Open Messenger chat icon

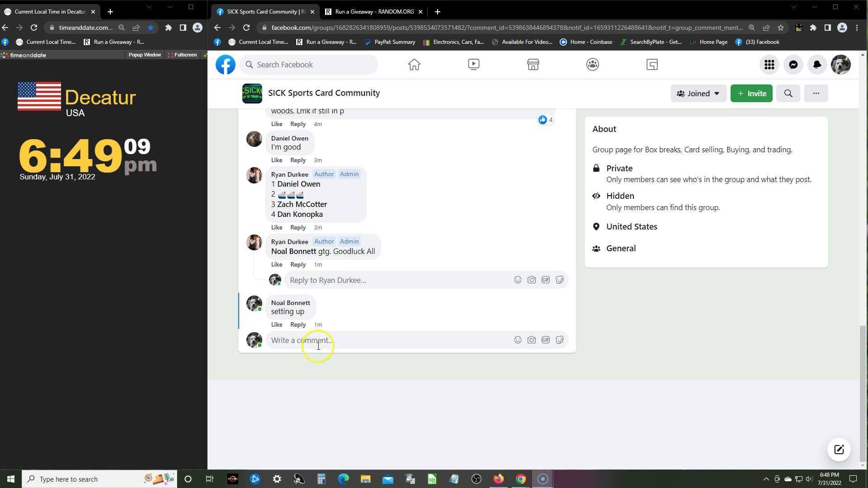[793, 65]
